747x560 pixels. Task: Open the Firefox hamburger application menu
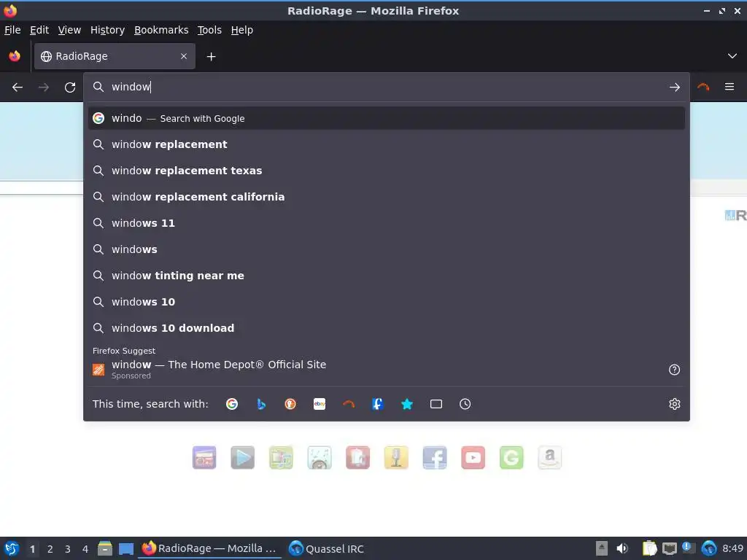[x=729, y=87]
